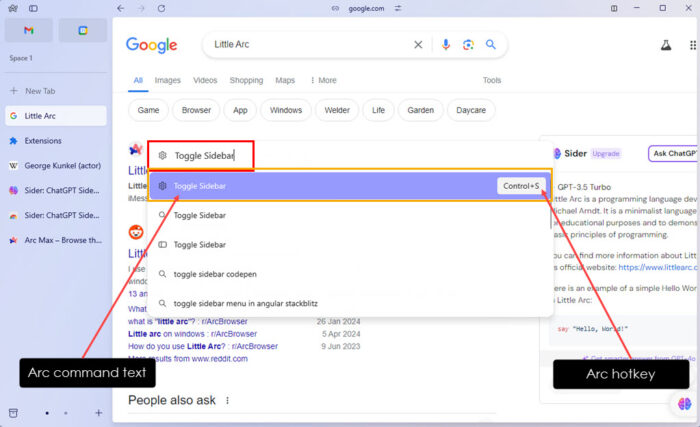Click the split view icon in title bar
Image resolution: width=700 pixels, height=427 pixels.
(x=614, y=8)
